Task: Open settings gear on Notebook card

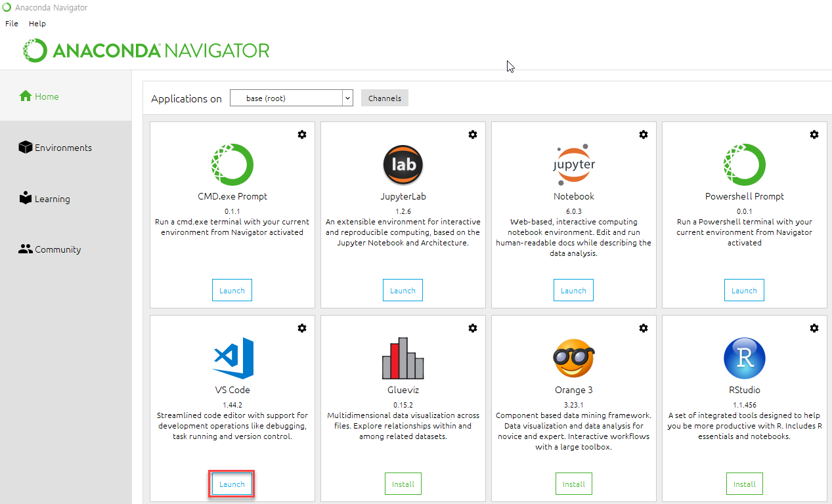Action: pyautogui.click(x=644, y=135)
